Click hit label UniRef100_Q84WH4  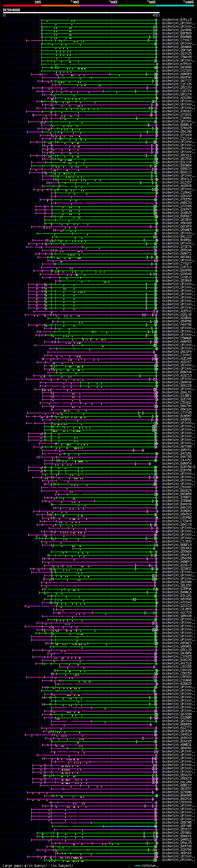[x=177, y=47]
